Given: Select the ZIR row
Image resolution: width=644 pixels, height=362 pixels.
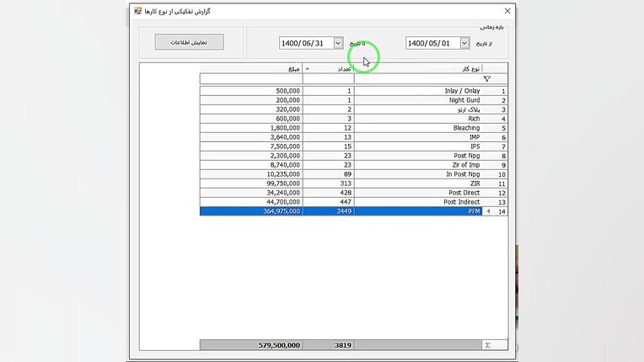Looking at the screenshot, I should coord(354,184).
